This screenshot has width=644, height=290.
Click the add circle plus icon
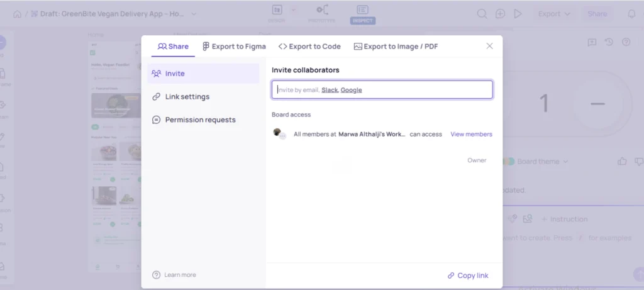[x=500, y=14]
